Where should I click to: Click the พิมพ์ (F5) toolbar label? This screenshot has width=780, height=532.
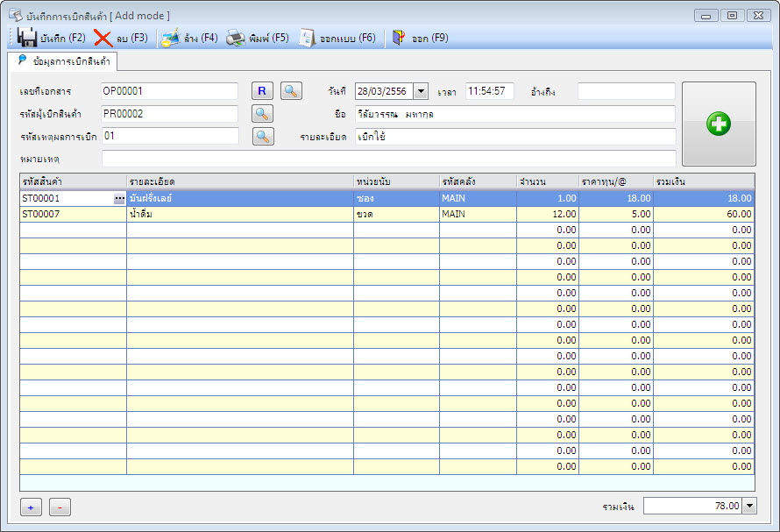(269, 39)
